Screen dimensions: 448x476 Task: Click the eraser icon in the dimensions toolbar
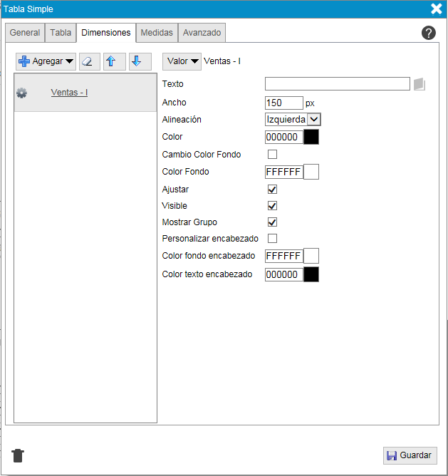point(89,61)
